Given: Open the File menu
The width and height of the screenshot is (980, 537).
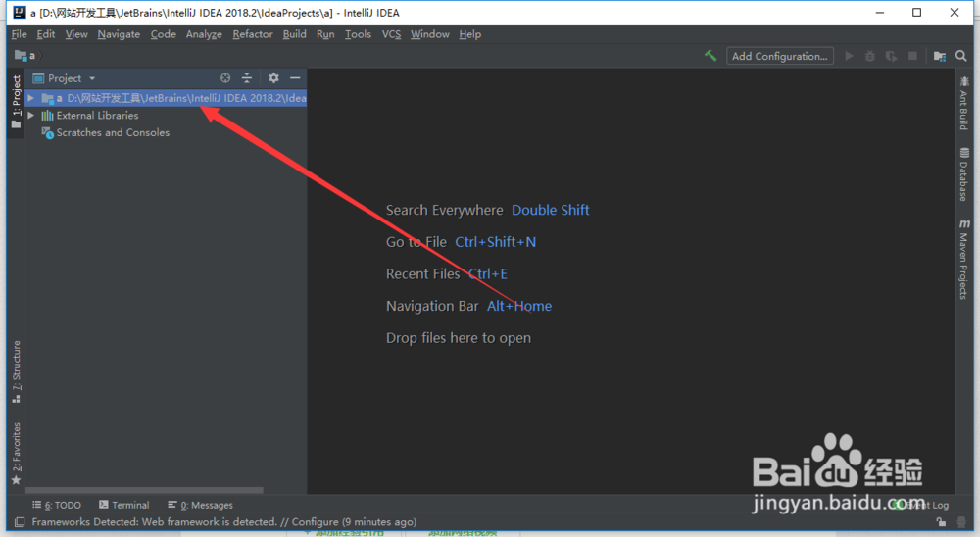Looking at the screenshot, I should click(19, 34).
